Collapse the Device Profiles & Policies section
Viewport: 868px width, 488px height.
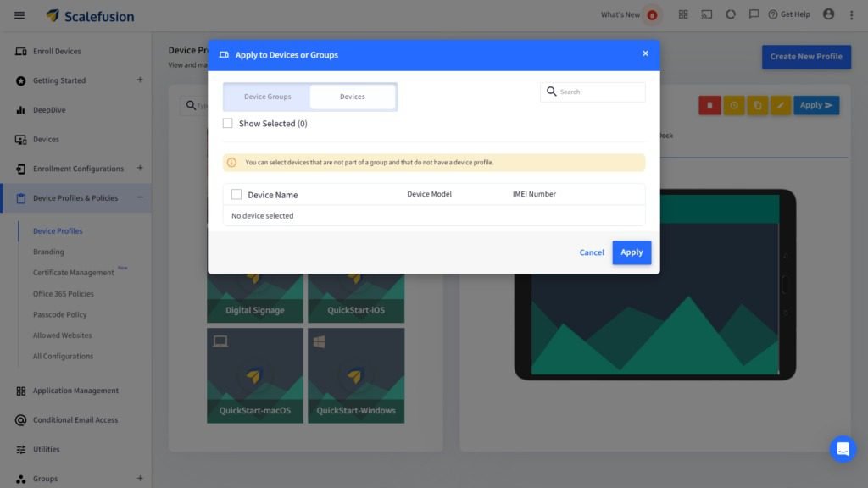[140, 197]
